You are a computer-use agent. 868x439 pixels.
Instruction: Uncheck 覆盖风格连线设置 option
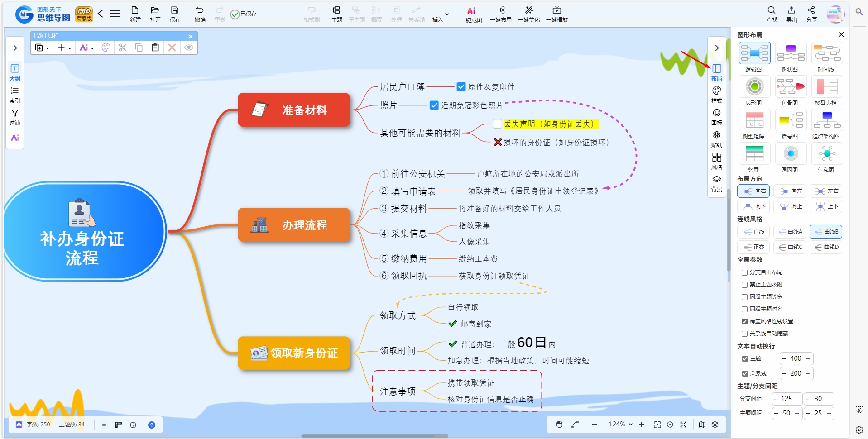tap(744, 321)
